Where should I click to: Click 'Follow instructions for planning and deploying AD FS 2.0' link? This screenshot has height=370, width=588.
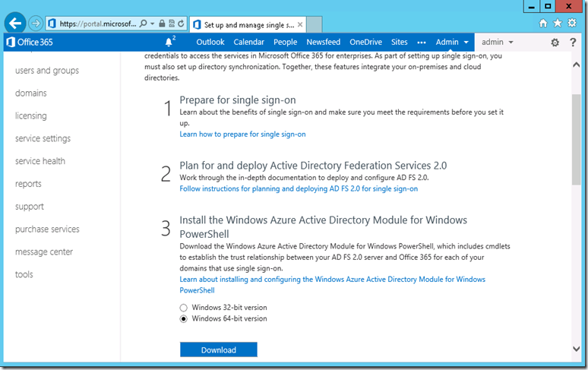pos(299,188)
